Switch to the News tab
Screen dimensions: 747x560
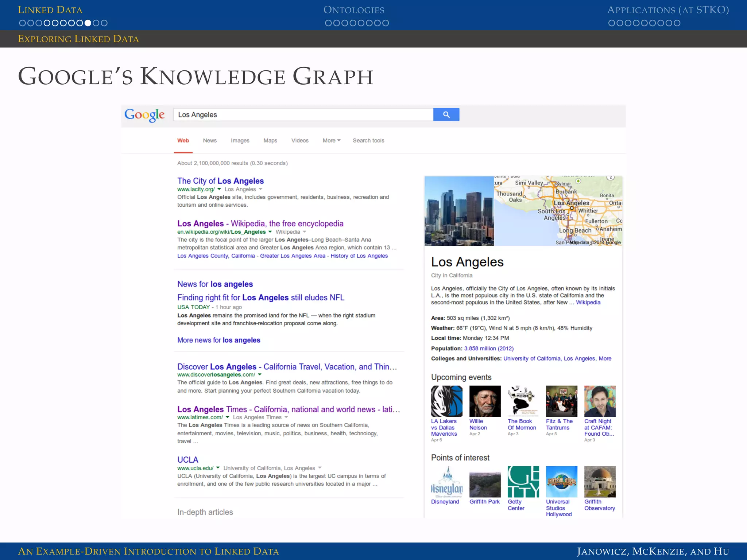coord(210,140)
